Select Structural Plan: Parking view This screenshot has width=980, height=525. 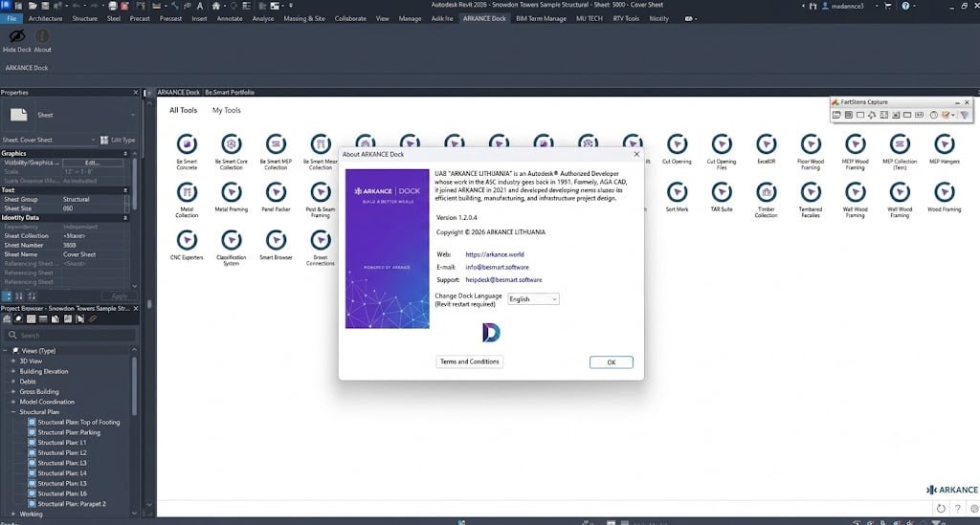[x=69, y=432]
